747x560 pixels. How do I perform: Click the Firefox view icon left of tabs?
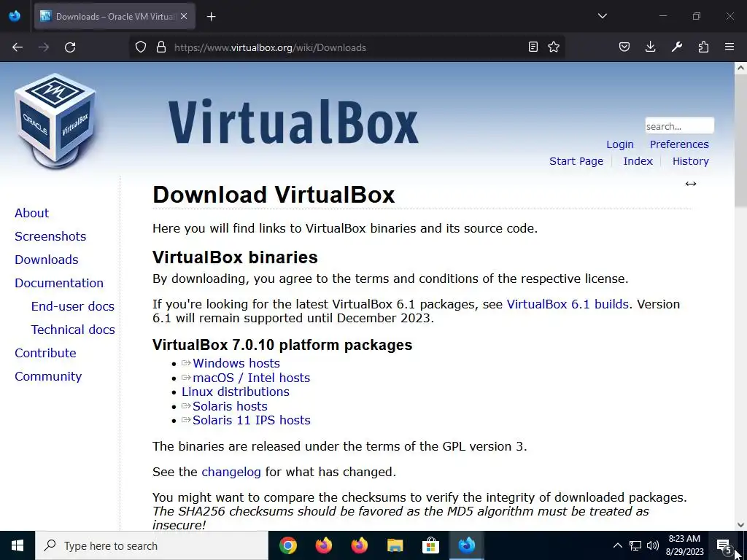coord(15,16)
